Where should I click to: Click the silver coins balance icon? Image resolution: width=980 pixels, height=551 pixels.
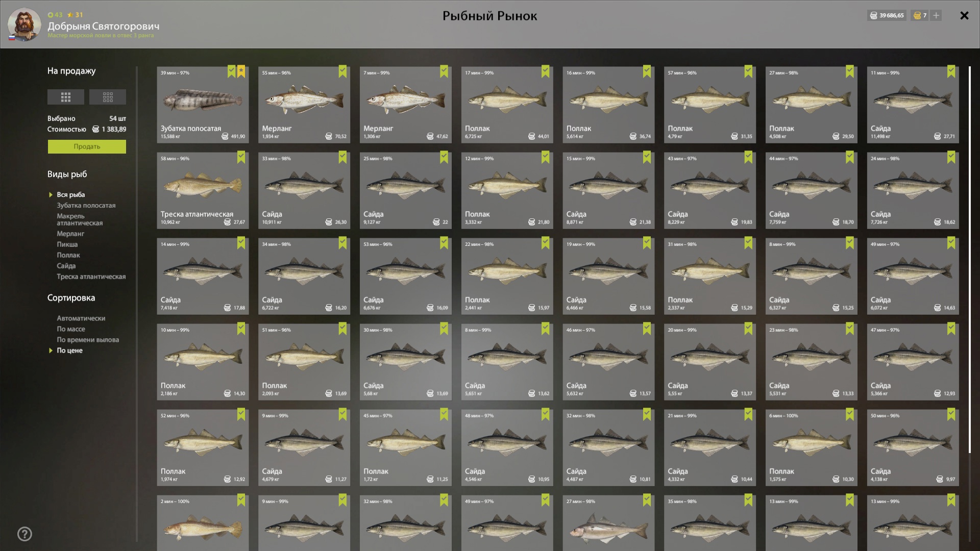point(873,15)
